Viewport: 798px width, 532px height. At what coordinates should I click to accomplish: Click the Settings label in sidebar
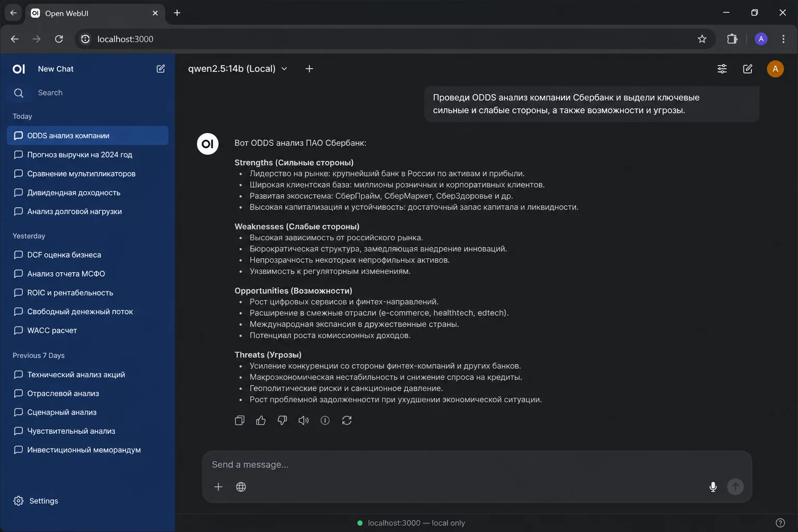point(44,501)
